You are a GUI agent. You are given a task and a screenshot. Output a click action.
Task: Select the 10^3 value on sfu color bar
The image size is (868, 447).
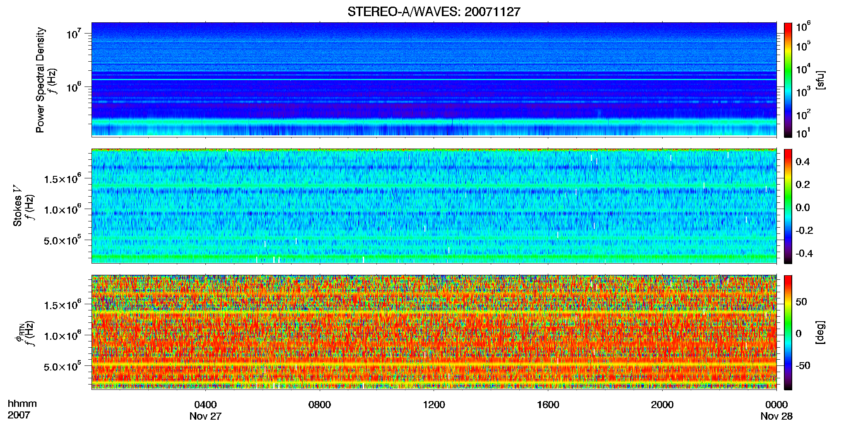[803, 91]
